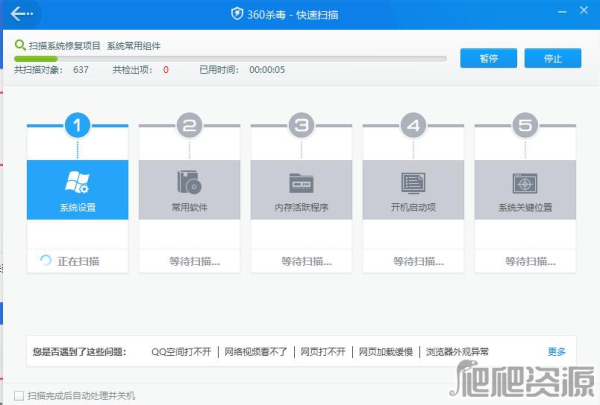The image size is (600, 405).
Task: Click the 扫描系统修复项目 status text
Action: point(65,46)
